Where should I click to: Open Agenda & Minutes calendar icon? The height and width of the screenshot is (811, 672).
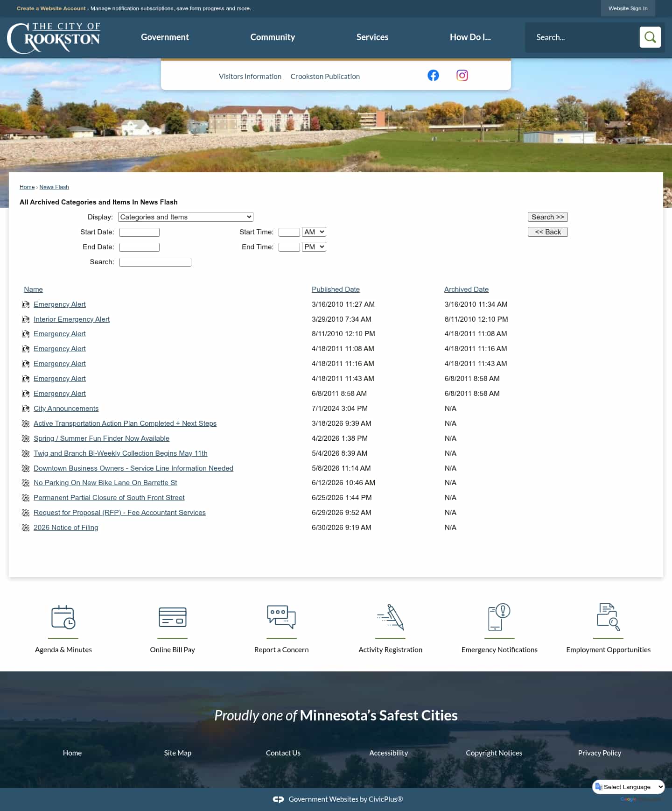coord(63,617)
